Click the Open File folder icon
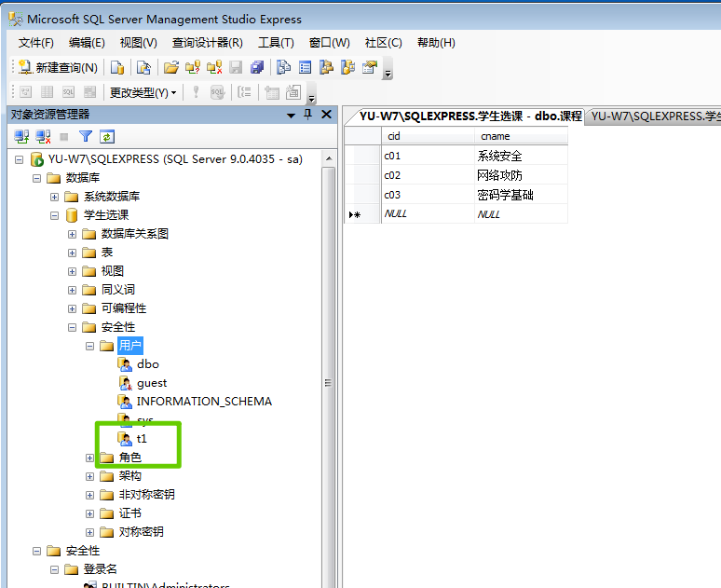The height and width of the screenshot is (588, 721). tap(171, 68)
